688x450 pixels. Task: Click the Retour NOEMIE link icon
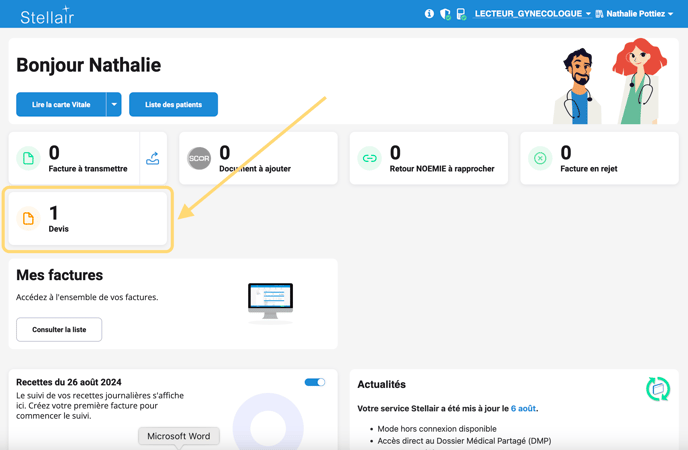(x=370, y=158)
